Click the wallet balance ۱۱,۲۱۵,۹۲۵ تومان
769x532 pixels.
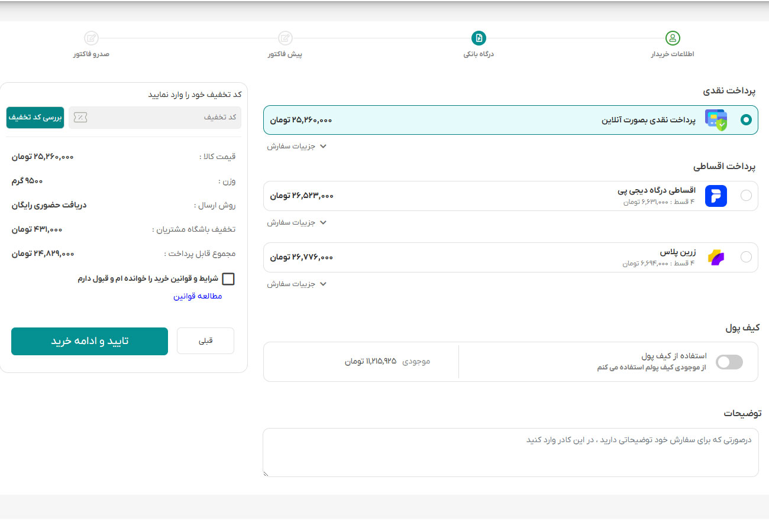coord(371,361)
